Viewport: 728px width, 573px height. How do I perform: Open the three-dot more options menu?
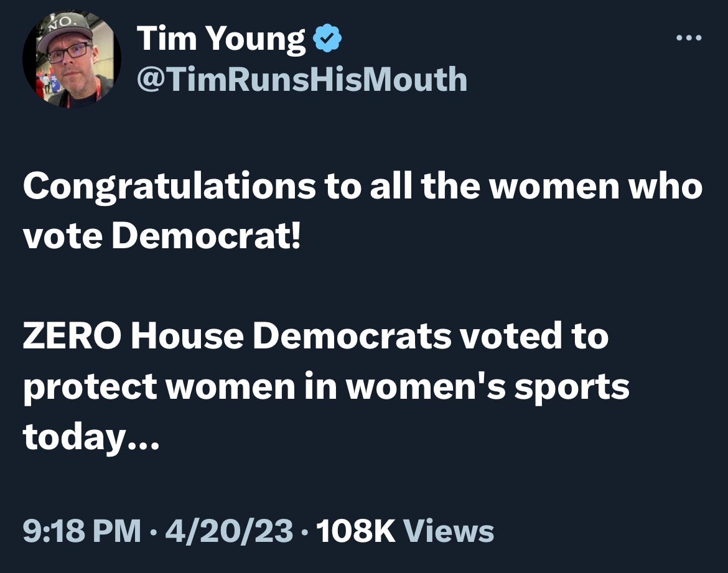click(x=689, y=39)
